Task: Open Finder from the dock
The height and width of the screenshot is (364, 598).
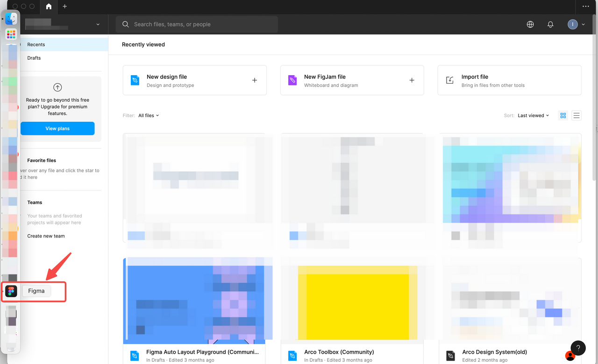Action: 11,19
